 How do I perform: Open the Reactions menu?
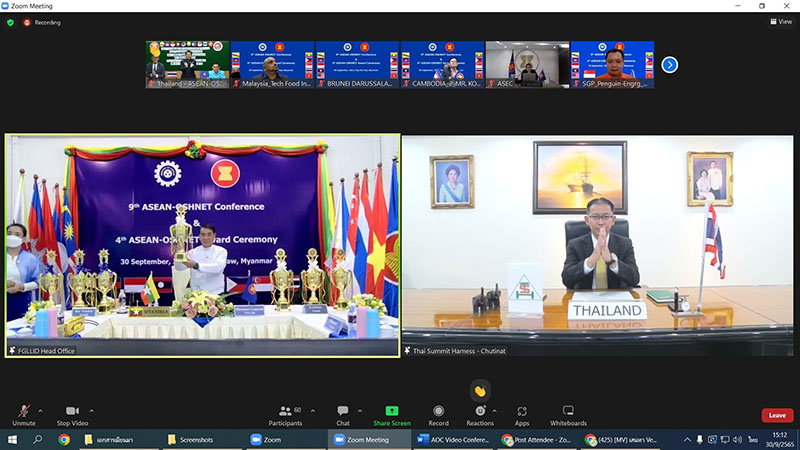[x=480, y=412]
